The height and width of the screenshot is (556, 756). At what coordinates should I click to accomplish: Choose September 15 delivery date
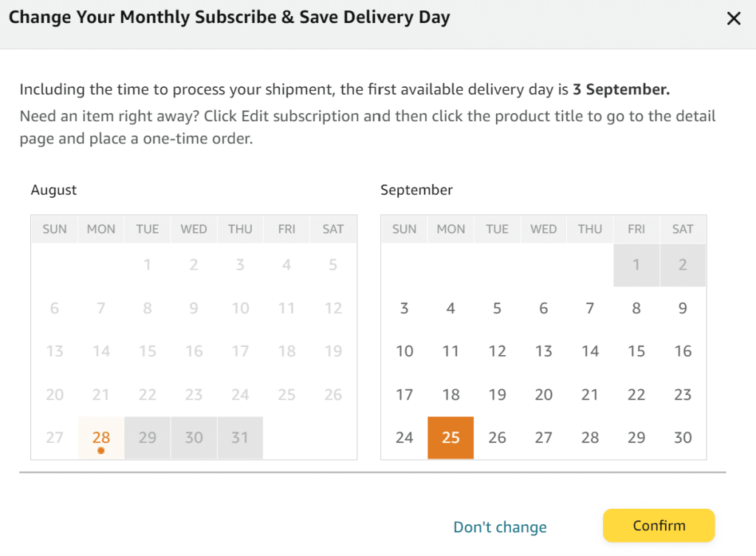pyautogui.click(x=636, y=351)
